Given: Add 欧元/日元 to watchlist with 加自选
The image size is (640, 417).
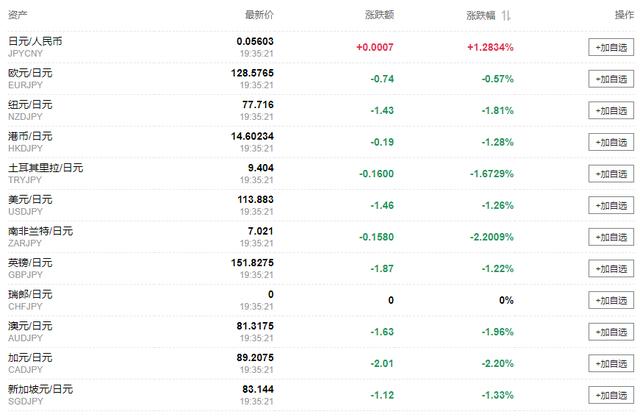Looking at the screenshot, I should coord(611,78).
